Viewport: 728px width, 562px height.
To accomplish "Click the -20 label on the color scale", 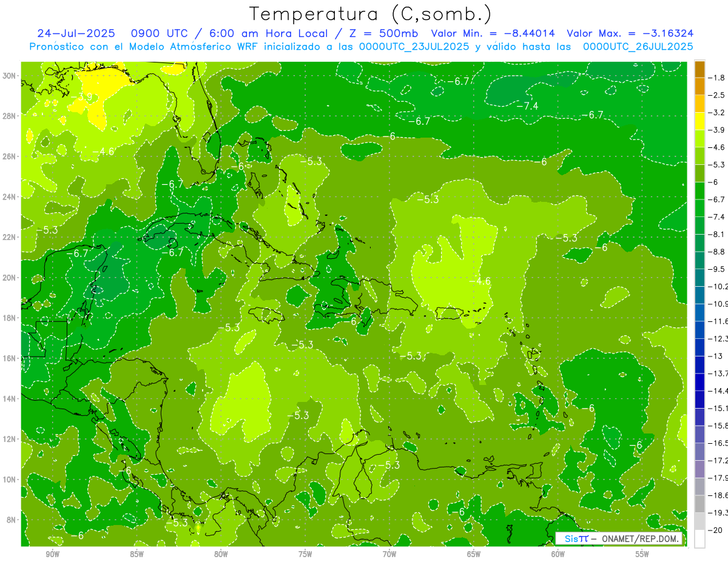I will (x=715, y=529).
